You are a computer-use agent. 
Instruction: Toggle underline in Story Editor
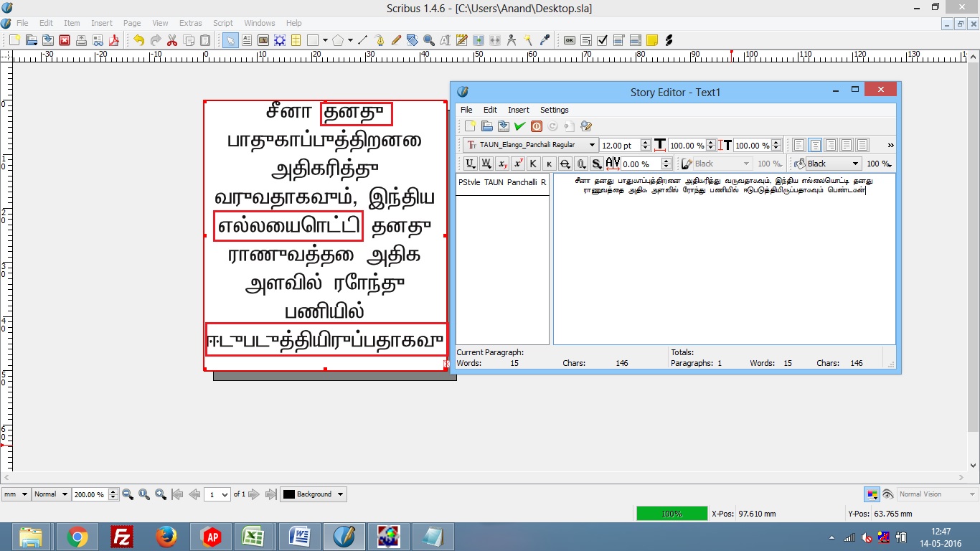(x=470, y=164)
